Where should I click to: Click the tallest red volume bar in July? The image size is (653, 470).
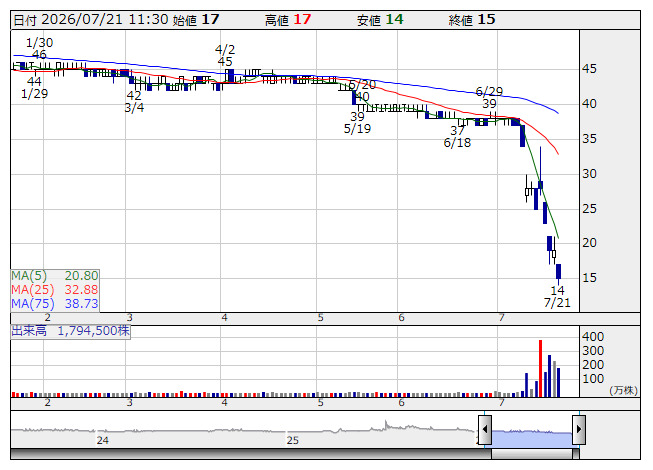tap(541, 368)
